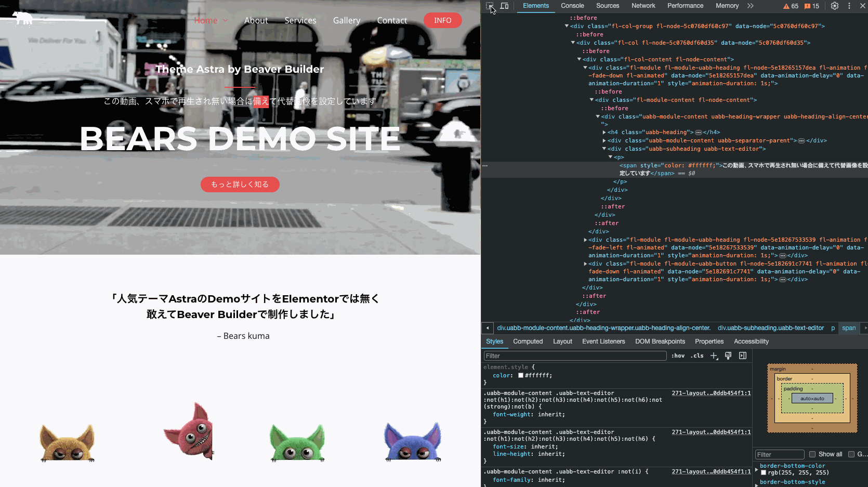Viewport: 868px width, 487px height.
Task: Open the color picker swatch for #ffffff
Action: pyautogui.click(x=521, y=375)
